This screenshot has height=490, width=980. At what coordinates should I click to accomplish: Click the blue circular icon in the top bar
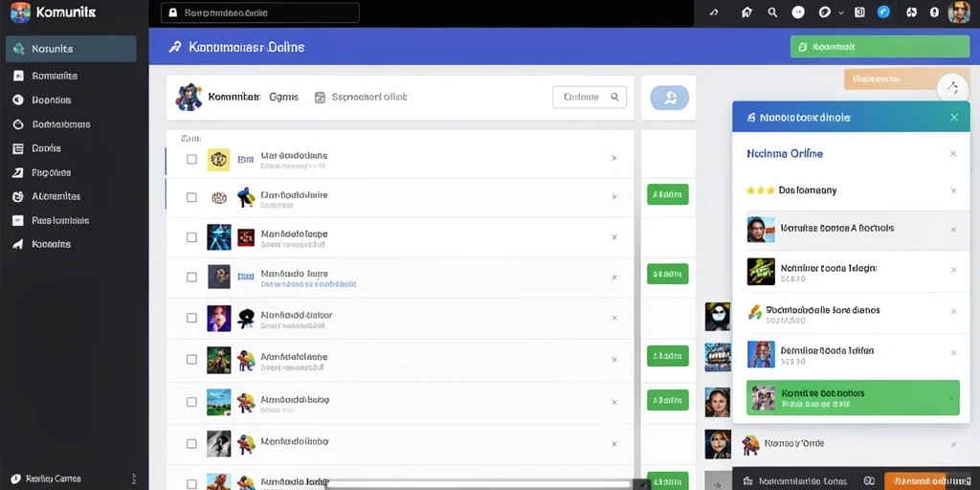click(x=883, y=11)
